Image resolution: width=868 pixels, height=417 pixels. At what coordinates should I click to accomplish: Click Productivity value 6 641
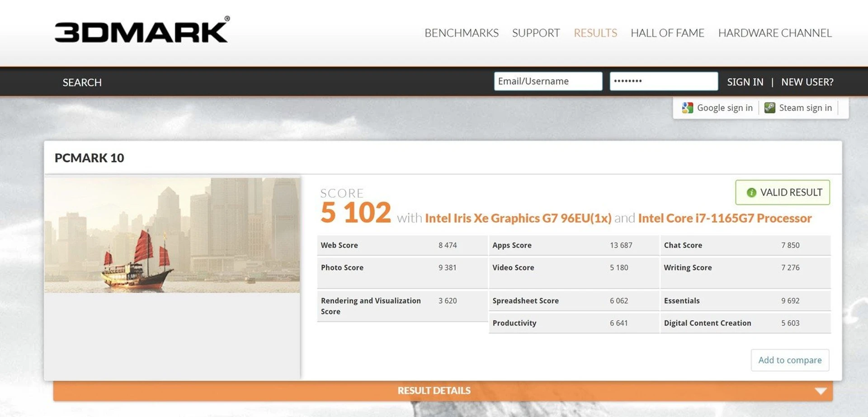618,323
